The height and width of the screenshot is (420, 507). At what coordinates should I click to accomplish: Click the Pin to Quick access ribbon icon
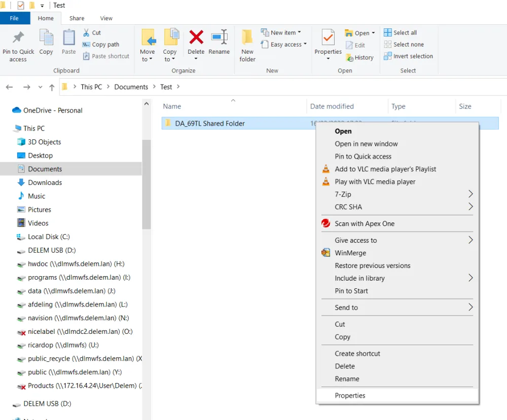[x=18, y=38]
